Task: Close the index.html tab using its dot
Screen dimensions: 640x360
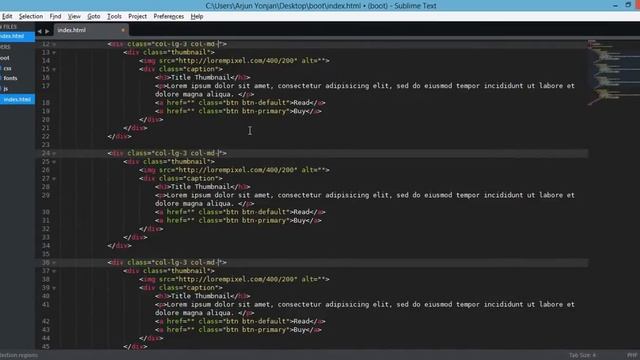Action: pyautogui.click(x=123, y=30)
